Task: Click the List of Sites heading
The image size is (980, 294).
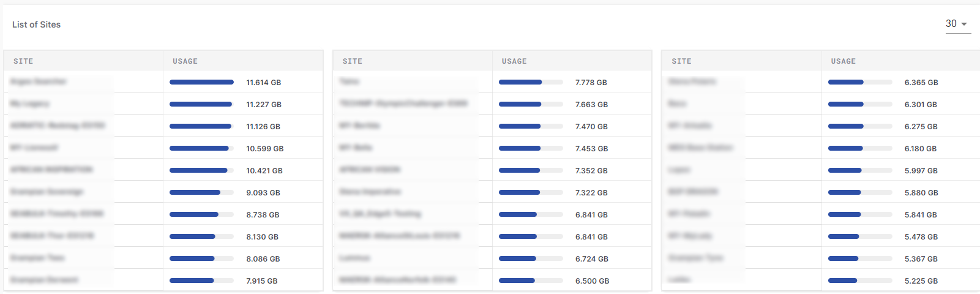Action: coord(37,24)
